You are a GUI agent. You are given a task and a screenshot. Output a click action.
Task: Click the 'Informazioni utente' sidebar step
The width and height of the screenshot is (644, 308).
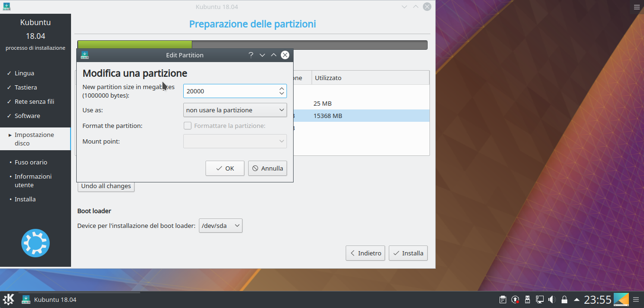(33, 181)
